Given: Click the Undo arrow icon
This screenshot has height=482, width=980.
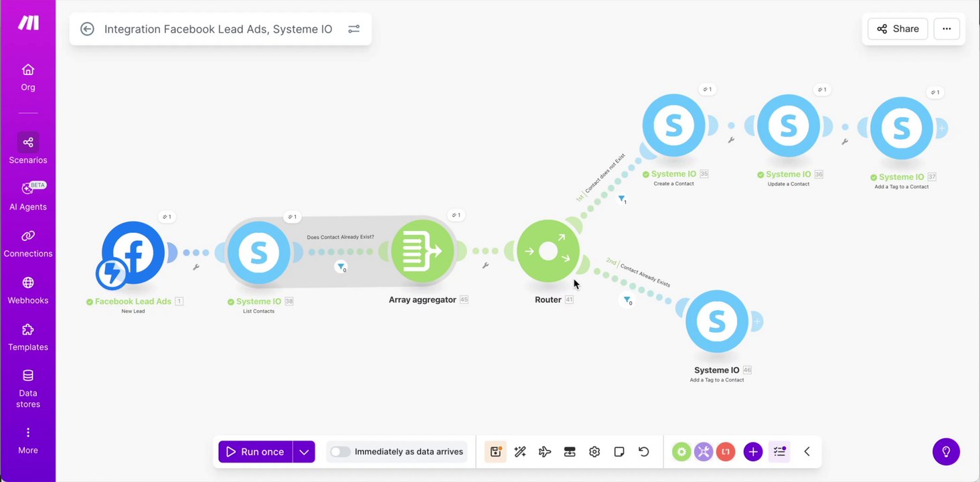Looking at the screenshot, I should pos(644,452).
